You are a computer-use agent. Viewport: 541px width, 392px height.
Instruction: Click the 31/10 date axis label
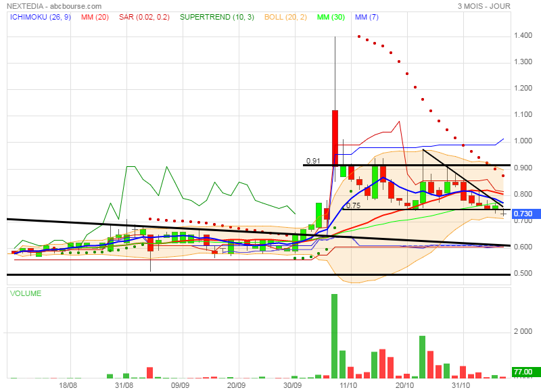point(461,385)
